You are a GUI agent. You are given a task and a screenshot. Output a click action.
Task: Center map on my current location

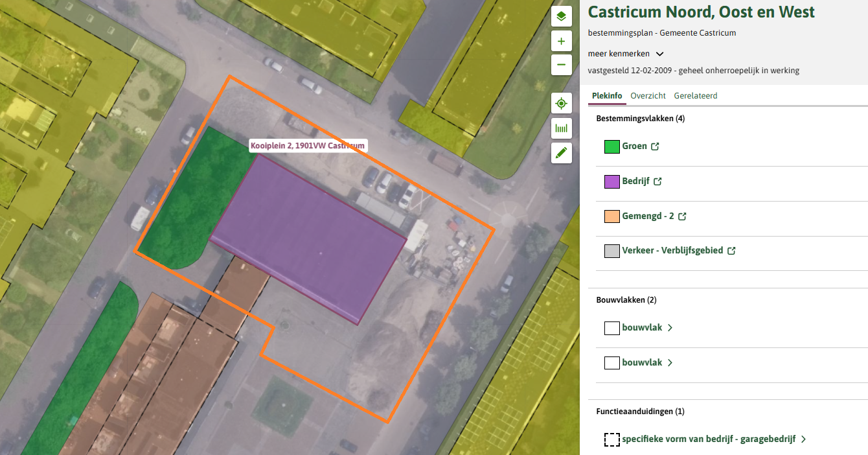561,103
